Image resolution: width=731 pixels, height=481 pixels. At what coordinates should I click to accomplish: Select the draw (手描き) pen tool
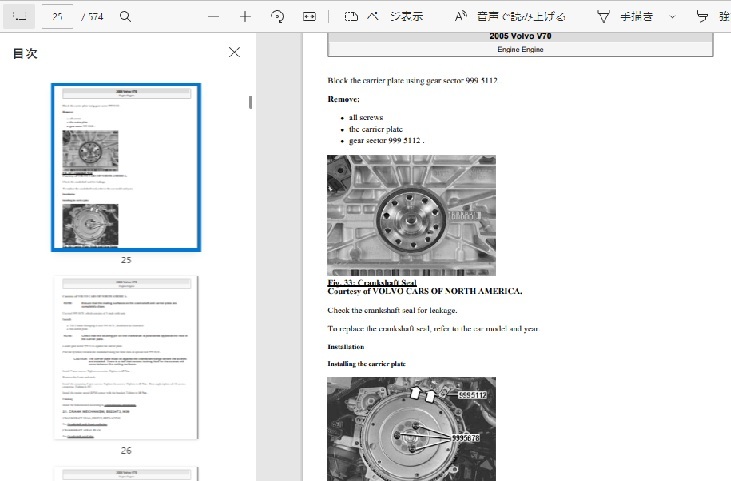pos(625,17)
